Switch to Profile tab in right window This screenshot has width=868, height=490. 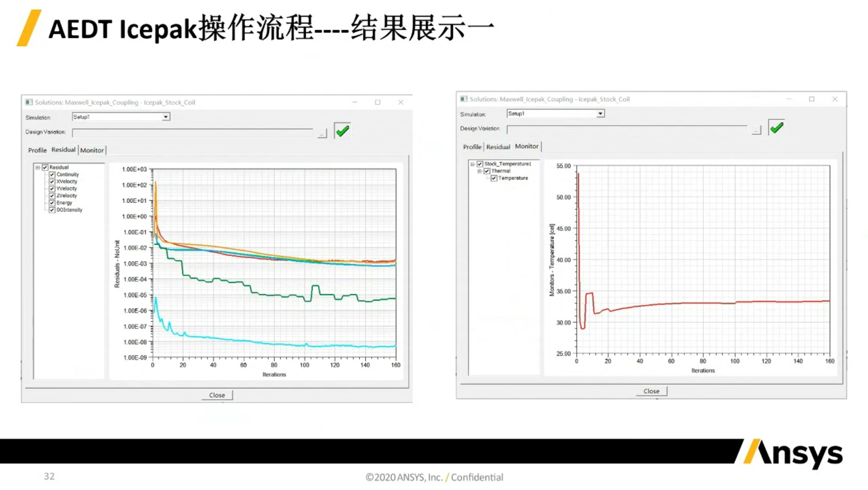(472, 147)
